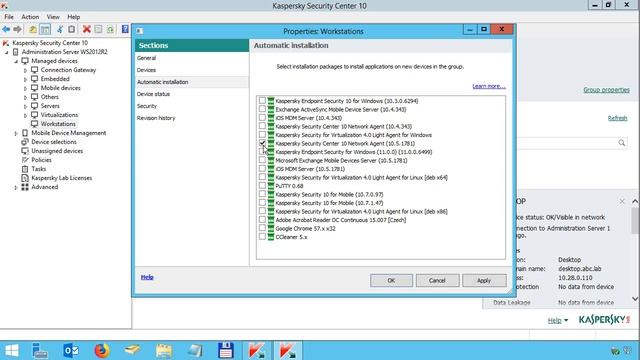This screenshot has width=640, height=360.
Task: Select the Policies tree item
Action: (41, 160)
